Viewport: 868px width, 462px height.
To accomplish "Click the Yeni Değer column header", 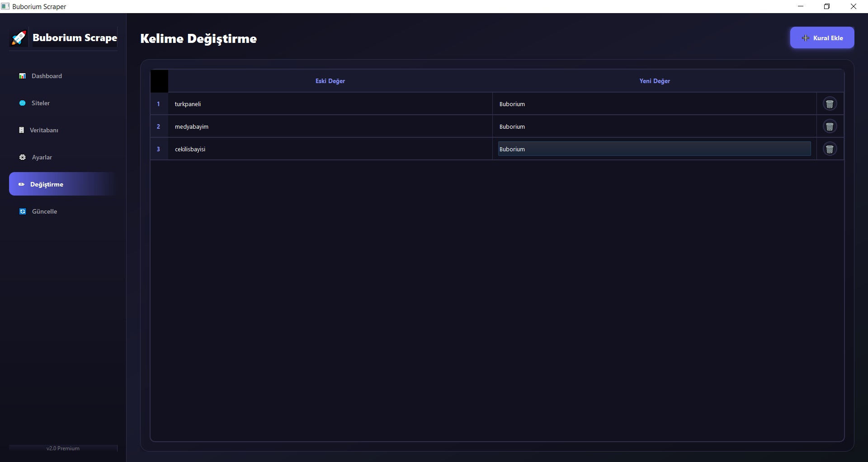I will coord(655,81).
